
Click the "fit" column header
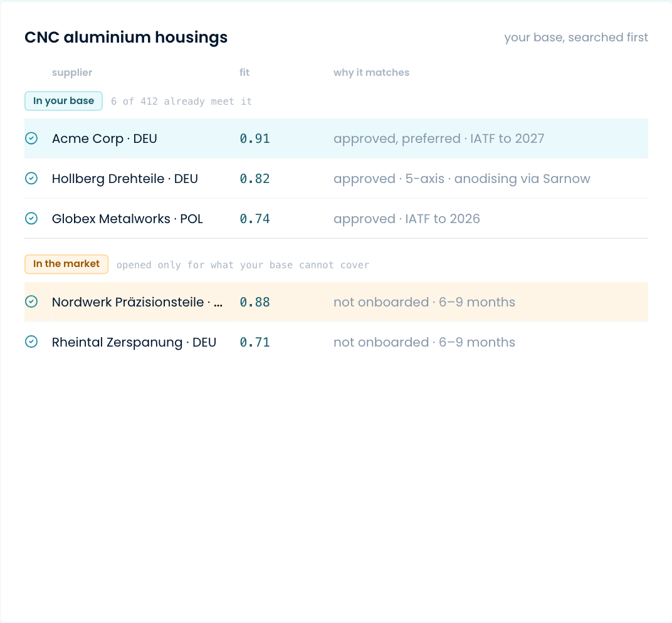point(244,73)
